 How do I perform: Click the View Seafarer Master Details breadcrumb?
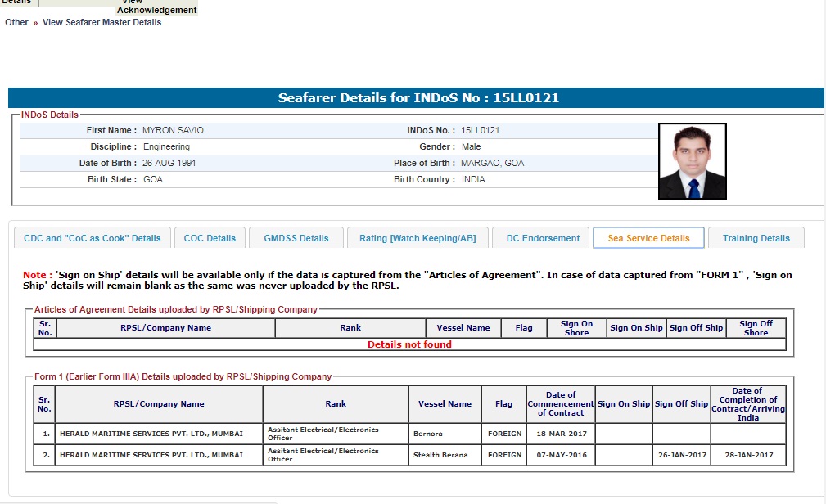coord(102,22)
